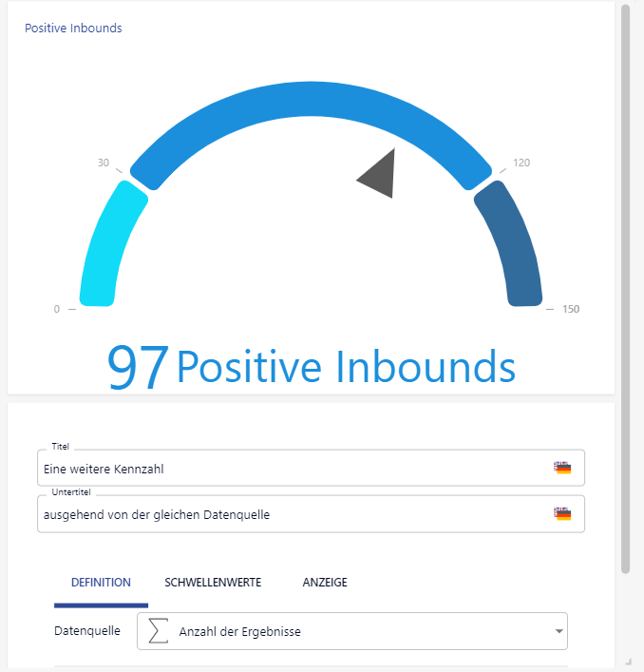Open the SCHWELLENWERTE tab

coord(213,583)
